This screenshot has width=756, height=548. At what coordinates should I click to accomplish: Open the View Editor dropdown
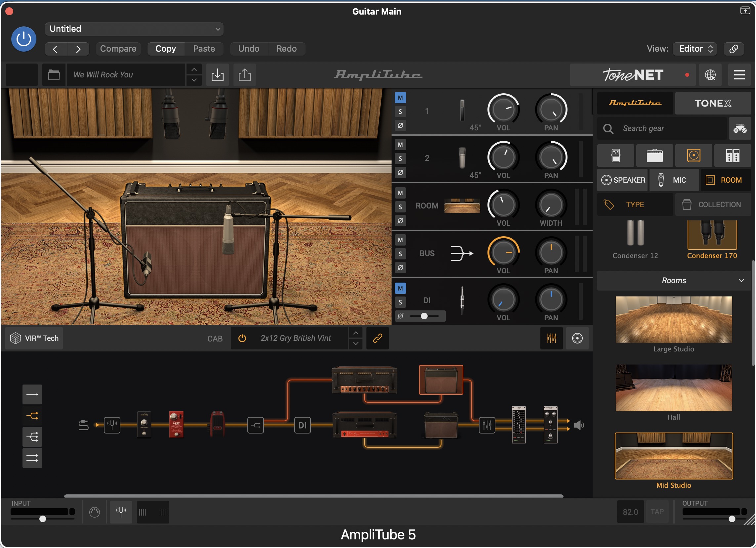[695, 49]
